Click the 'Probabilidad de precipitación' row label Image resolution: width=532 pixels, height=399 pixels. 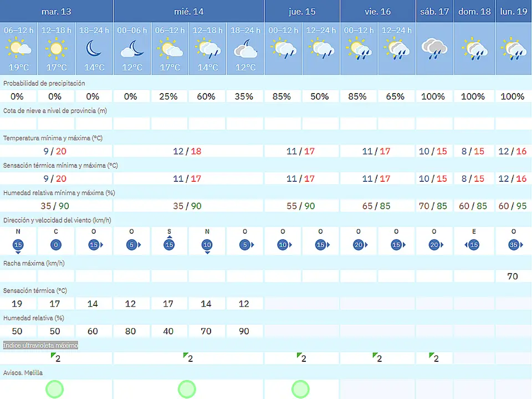coord(44,83)
